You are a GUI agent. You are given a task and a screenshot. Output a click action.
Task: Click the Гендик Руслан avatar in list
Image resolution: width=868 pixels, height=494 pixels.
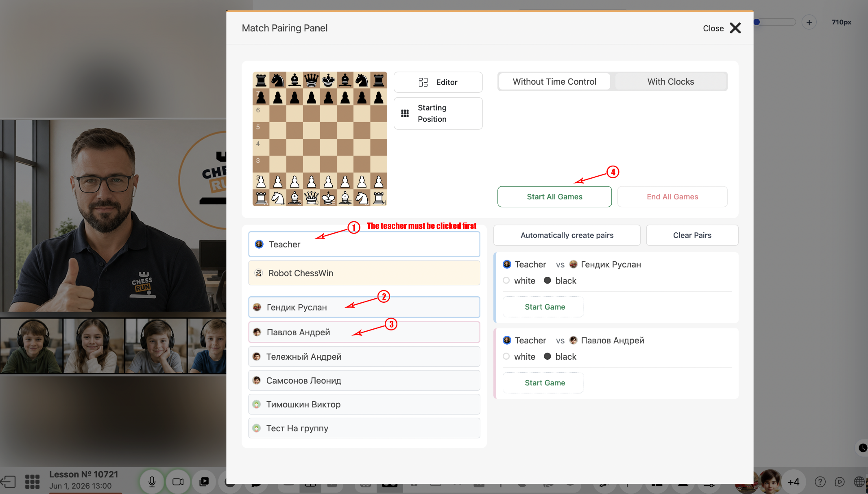coord(257,307)
